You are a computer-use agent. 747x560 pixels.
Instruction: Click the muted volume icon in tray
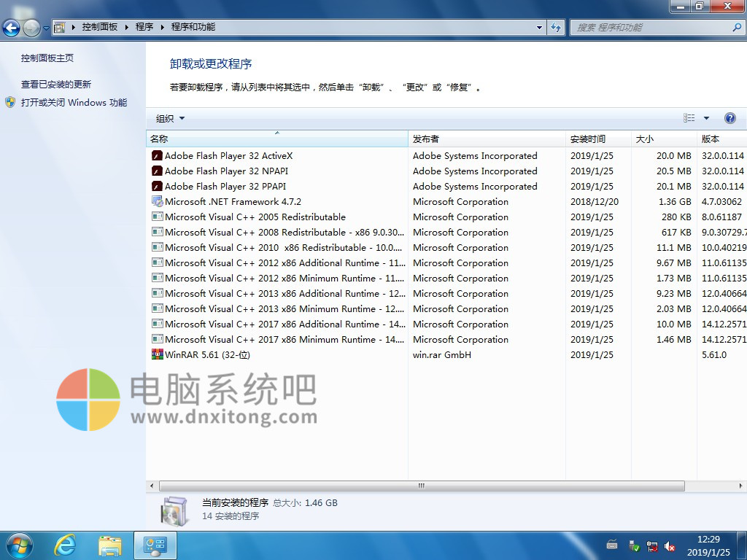tap(670, 546)
